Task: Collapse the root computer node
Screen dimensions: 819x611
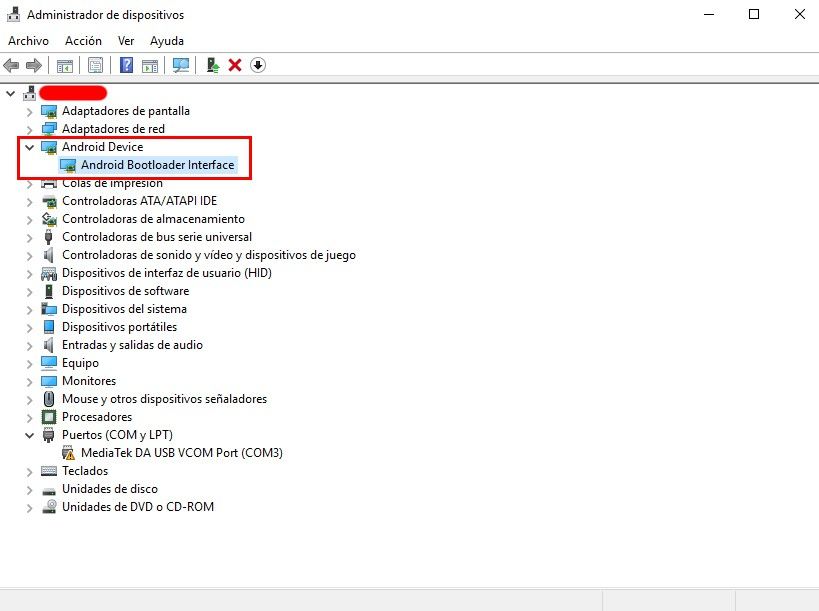Action: click(x=10, y=93)
